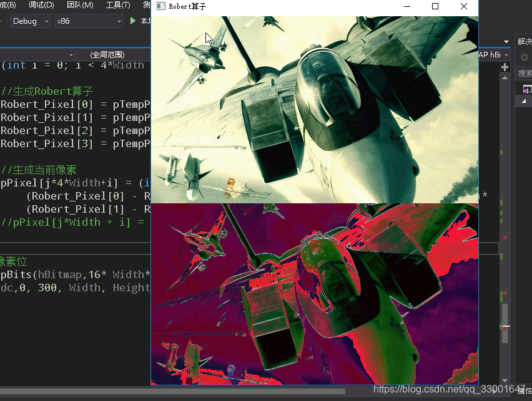Click the toolbar overflow dropdown arrow above the editor
This screenshot has height=401, width=532.
pyautogui.click(x=506, y=42)
